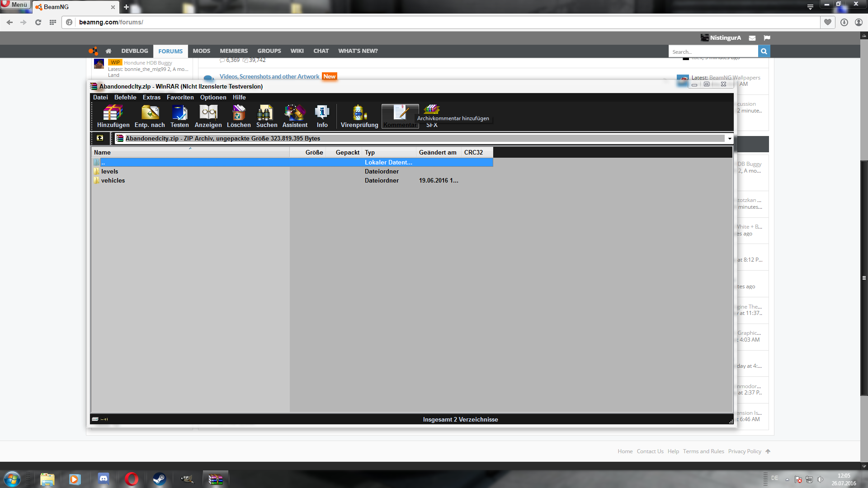Open the CHAT navigation tab
Image resolution: width=868 pixels, height=488 pixels.
coord(321,51)
